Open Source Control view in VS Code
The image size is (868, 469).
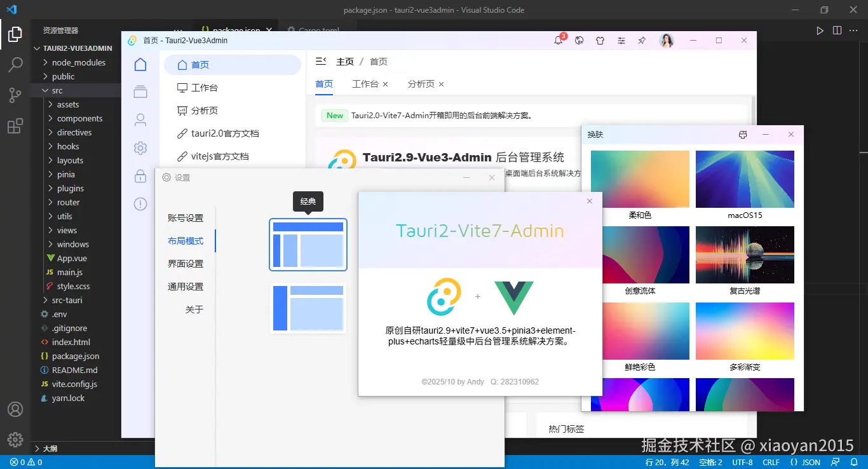pyautogui.click(x=15, y=95)
